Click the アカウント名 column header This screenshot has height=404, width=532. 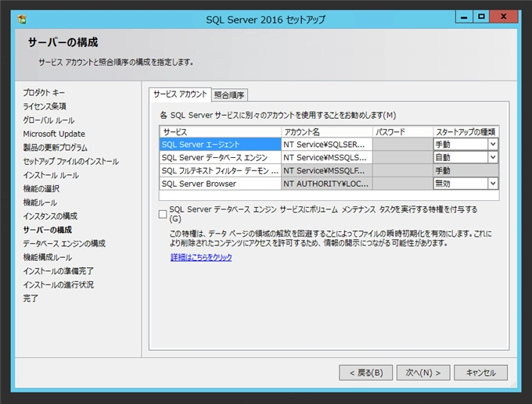click(x=327, y=132)
